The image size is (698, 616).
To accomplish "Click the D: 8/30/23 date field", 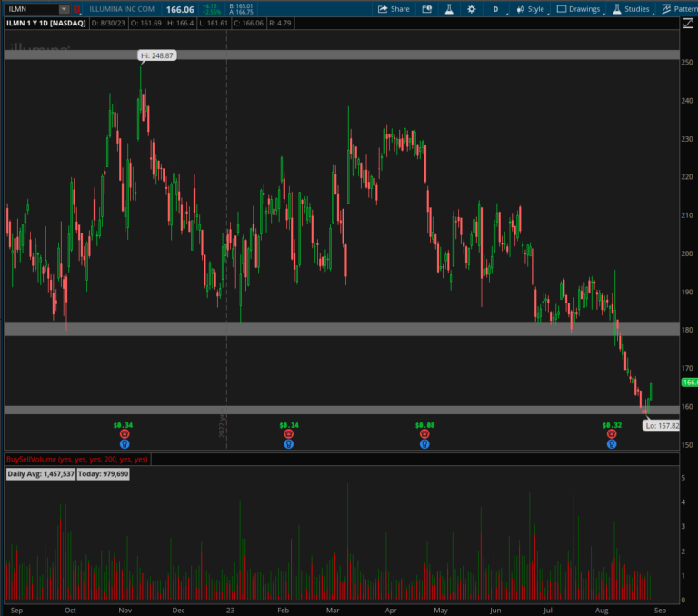I will coord(108,23).
